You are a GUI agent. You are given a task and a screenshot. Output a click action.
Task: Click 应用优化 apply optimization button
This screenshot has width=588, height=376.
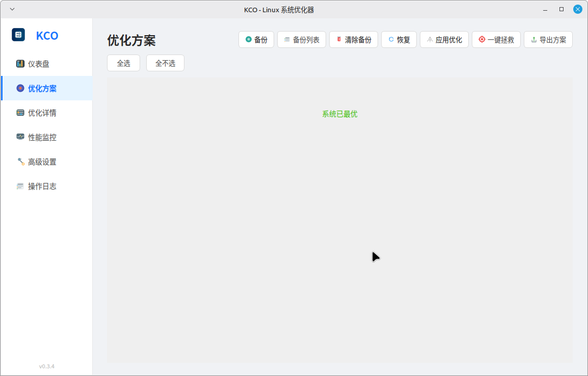[444, 40]
